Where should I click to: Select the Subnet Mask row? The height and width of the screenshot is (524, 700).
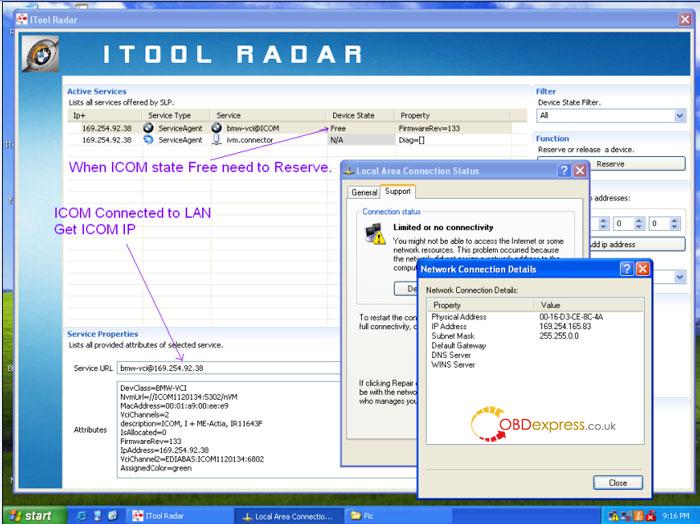click(535, 336)
